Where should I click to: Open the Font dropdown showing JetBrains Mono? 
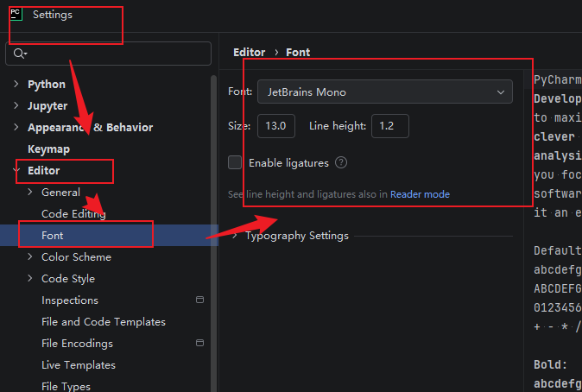pos(385,92)
